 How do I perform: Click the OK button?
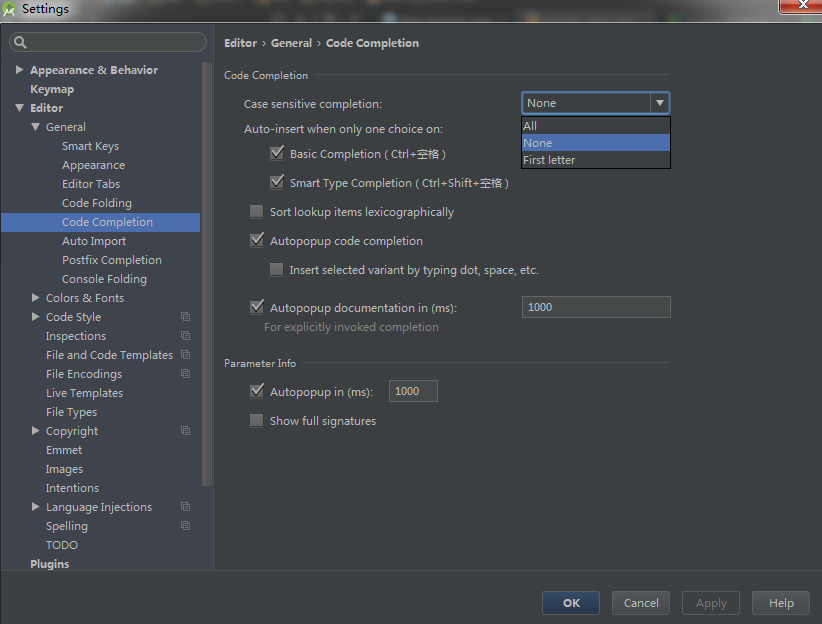pos(571,603)
